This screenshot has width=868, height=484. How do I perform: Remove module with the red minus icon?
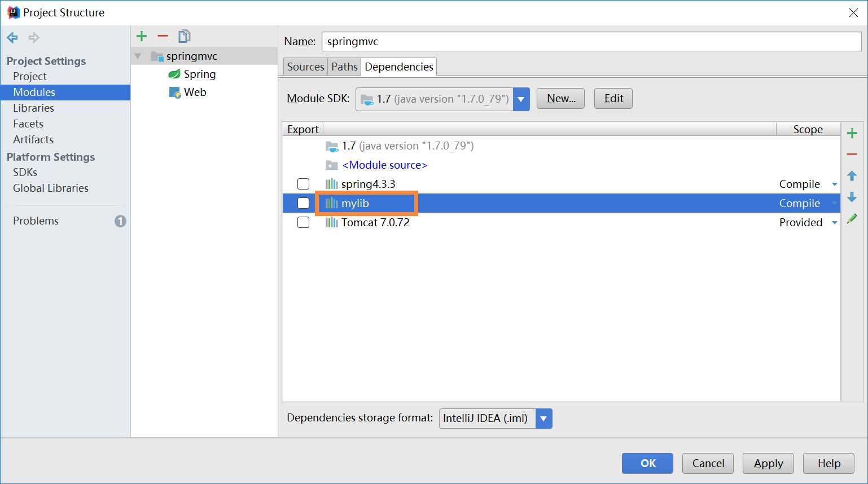click(163, 36)
